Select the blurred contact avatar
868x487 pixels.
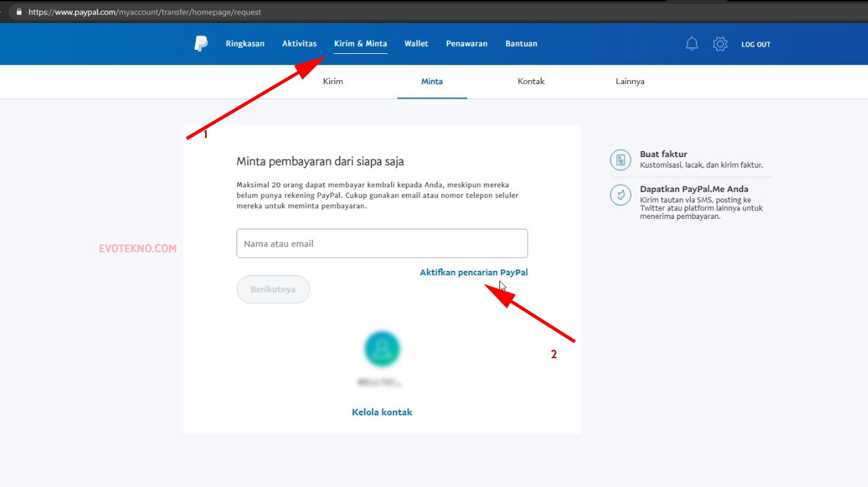[382, 349]
